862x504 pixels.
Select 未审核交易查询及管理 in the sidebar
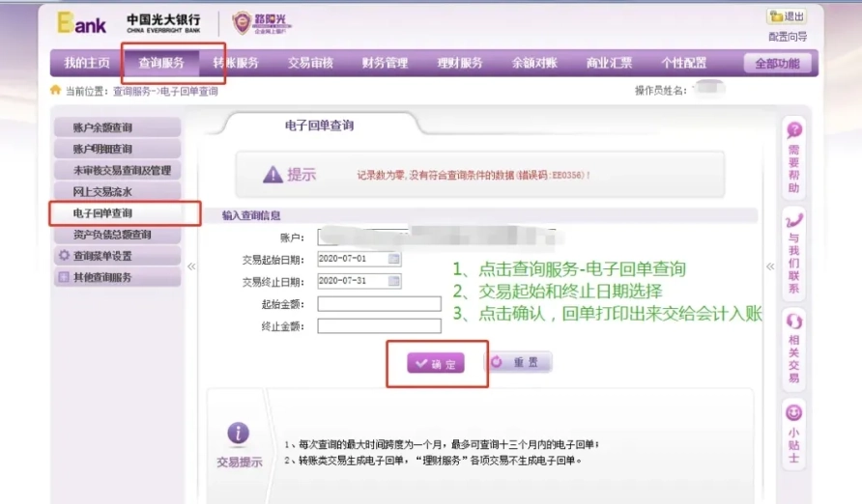[118, 170]
